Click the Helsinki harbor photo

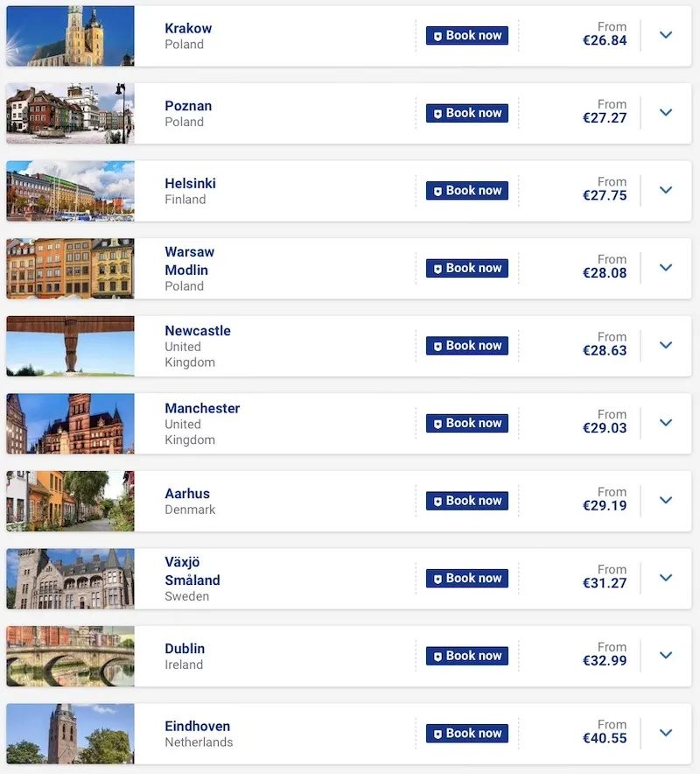(70, 191)
